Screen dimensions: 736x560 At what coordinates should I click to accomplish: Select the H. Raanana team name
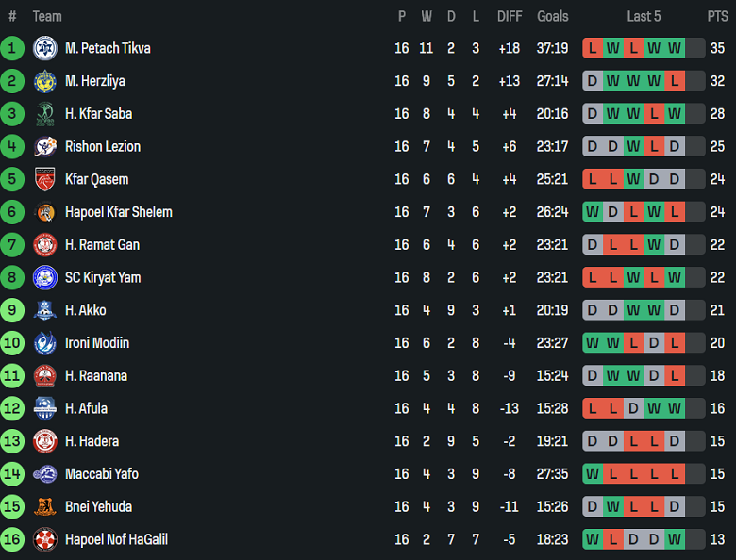tap(96, 375)
